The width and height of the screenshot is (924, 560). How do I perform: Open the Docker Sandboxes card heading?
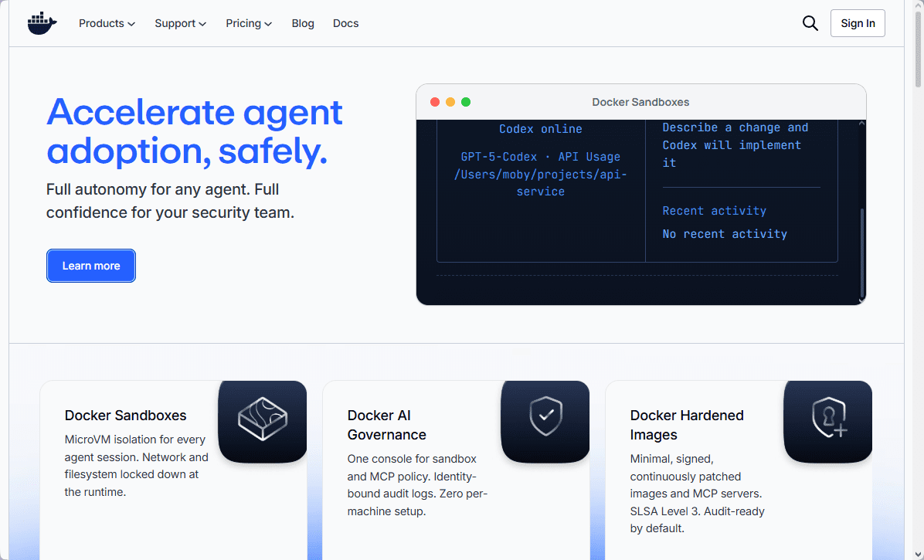click(125, 415)
